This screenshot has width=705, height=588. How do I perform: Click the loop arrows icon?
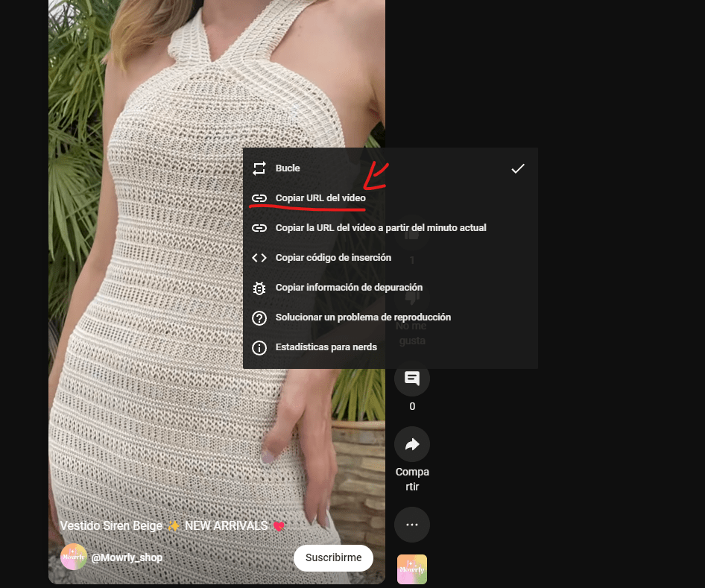pos(259,168)
